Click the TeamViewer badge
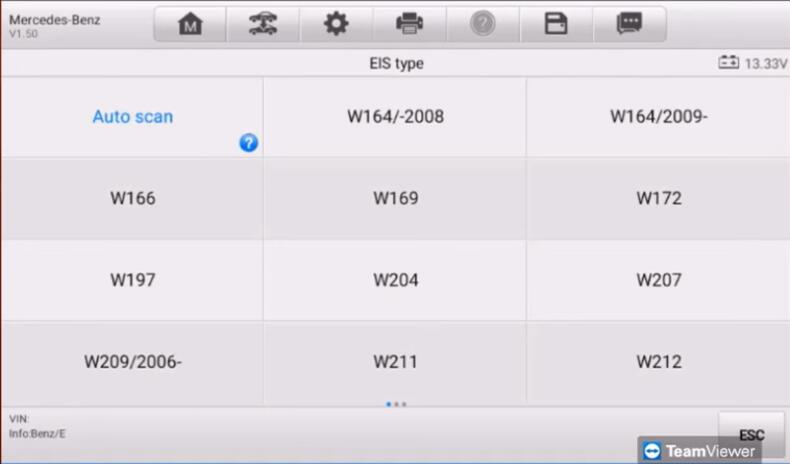The image size is (790, 464). pos(700,450)
